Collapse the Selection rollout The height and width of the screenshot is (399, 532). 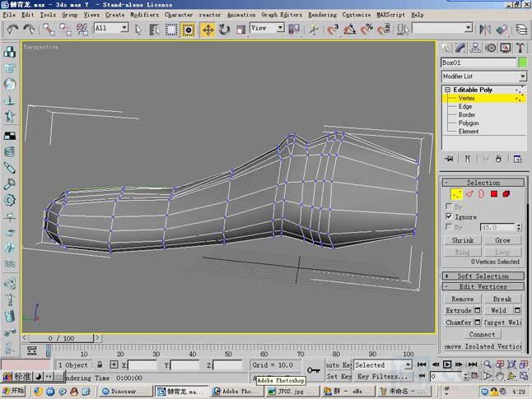483,183
